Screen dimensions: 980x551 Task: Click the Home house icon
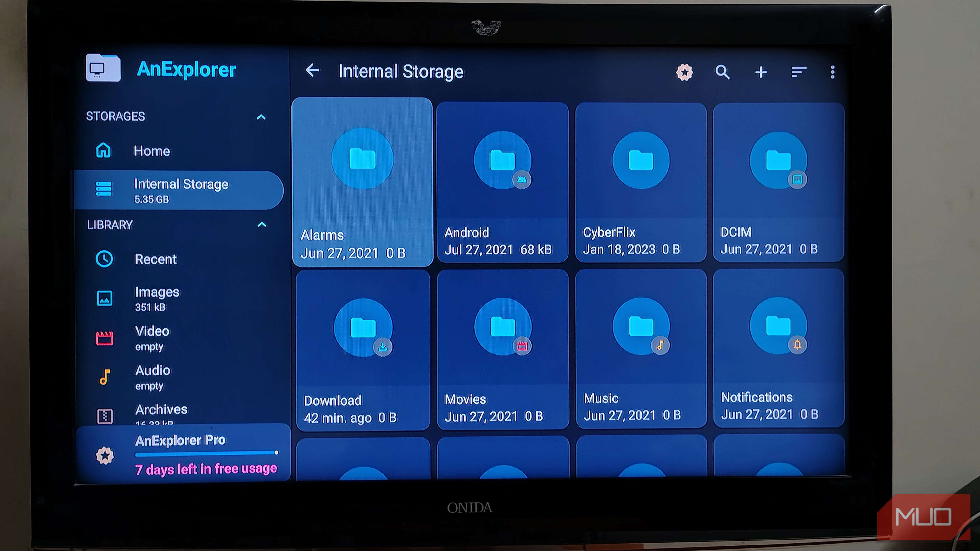pos(103,150)
